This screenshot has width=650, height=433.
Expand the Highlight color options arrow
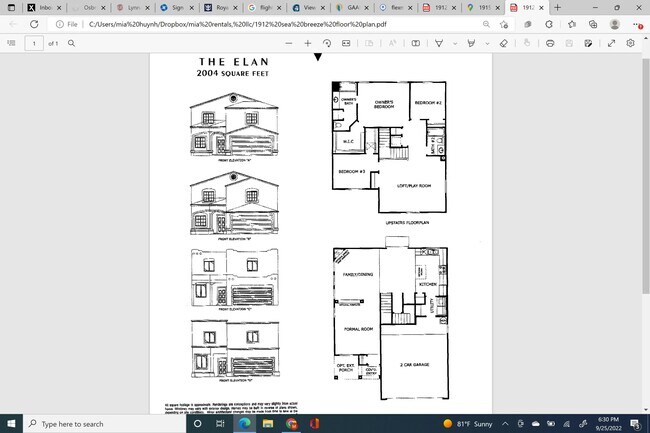487,43
